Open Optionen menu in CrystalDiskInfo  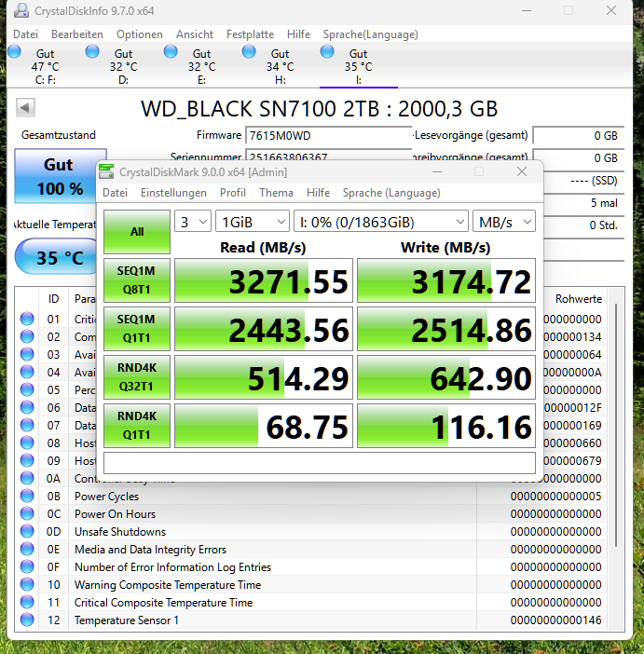click(140, 34)
